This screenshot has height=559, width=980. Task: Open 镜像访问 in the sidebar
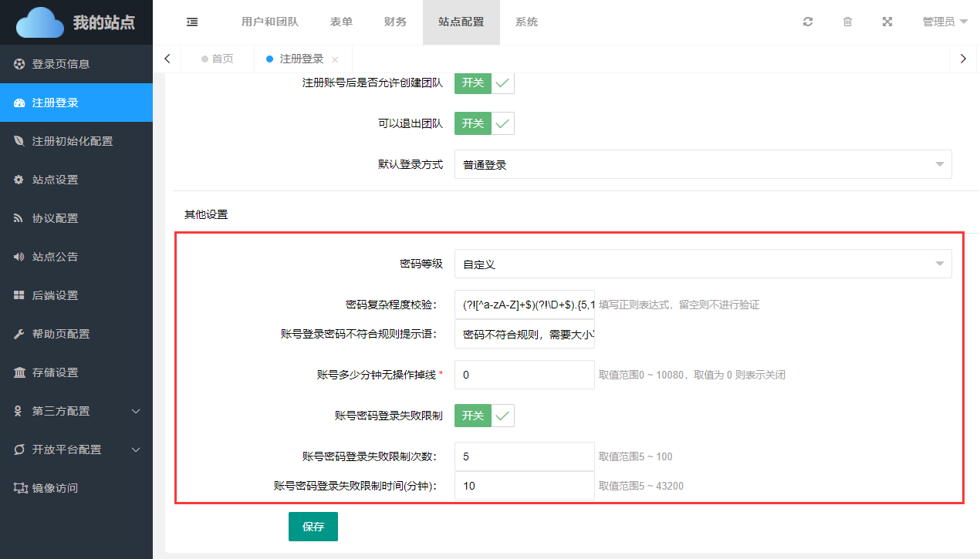pos(55,488)
